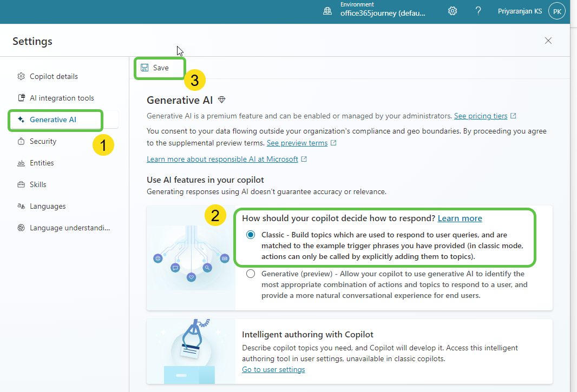Click the Entities icon in the sidebar
Screen dimensions: 577x392
(21, 163)
